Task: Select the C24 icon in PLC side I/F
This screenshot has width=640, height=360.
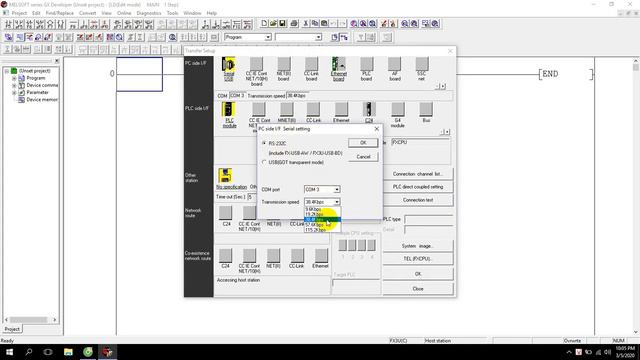Action: pos(369,109)
